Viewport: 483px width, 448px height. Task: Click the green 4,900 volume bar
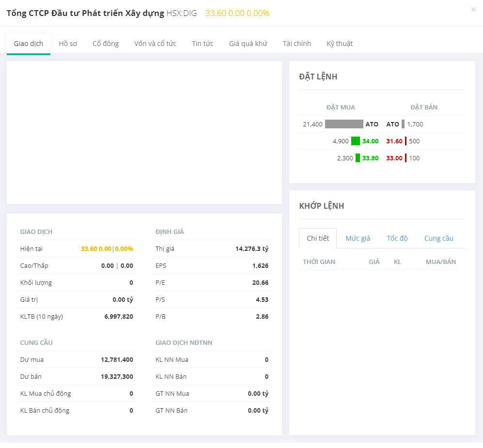pyautogui.click(x=356, y=141)
